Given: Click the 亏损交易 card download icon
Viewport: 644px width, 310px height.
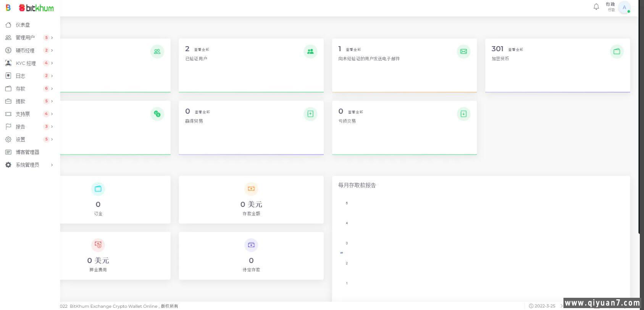Looking at the screenshot, I should [x=463, y=114].
